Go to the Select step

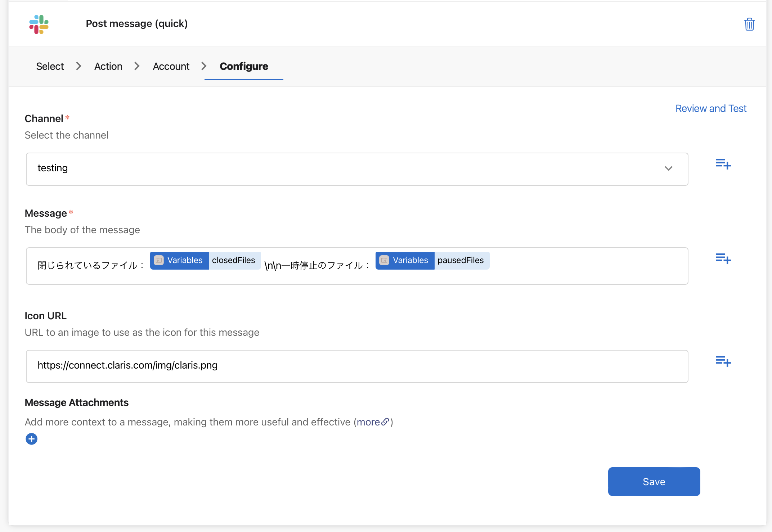pos(50,66)
